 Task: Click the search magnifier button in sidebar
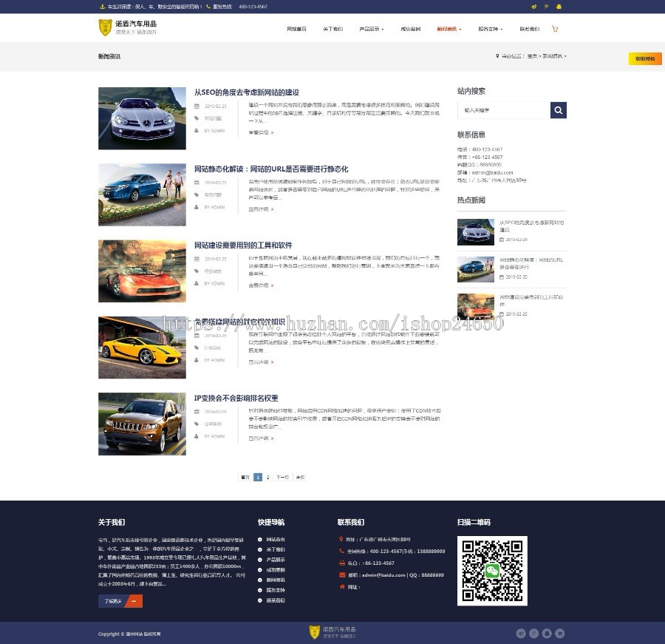click(559, 110)
